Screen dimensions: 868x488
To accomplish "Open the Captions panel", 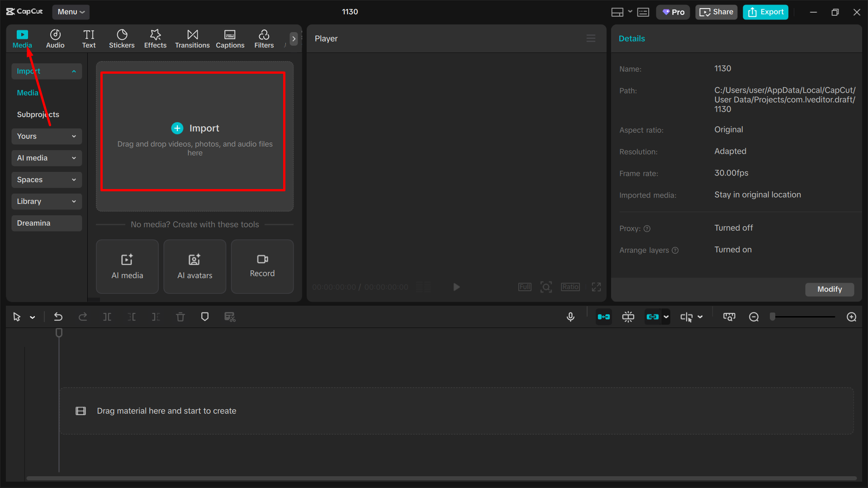I will coord(230,38).
